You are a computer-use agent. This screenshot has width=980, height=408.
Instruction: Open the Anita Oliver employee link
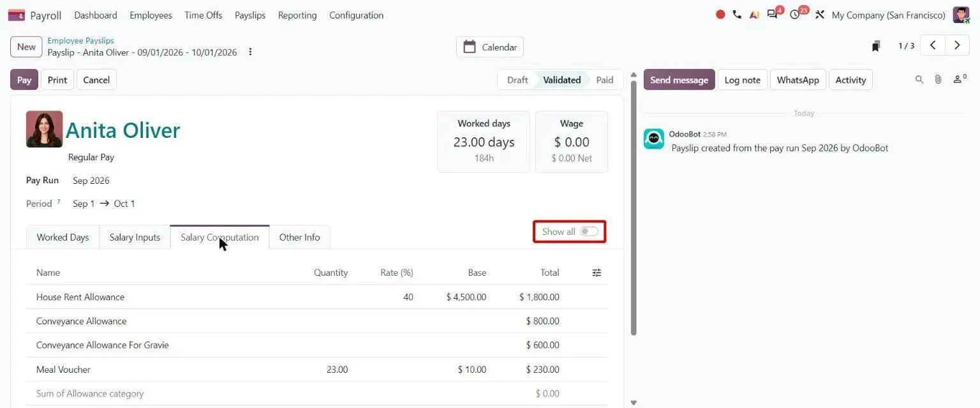click(x=122, y=130)
